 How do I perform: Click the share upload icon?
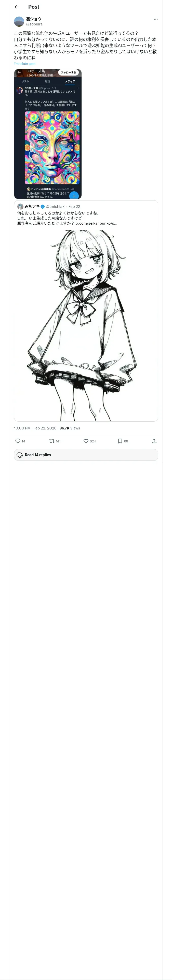(154, 441)
